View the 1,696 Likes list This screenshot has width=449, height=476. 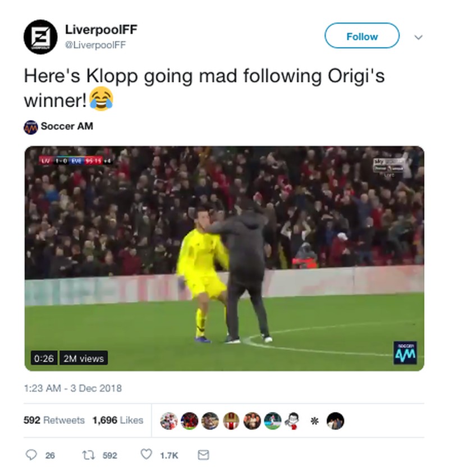[x=118, y=420]
